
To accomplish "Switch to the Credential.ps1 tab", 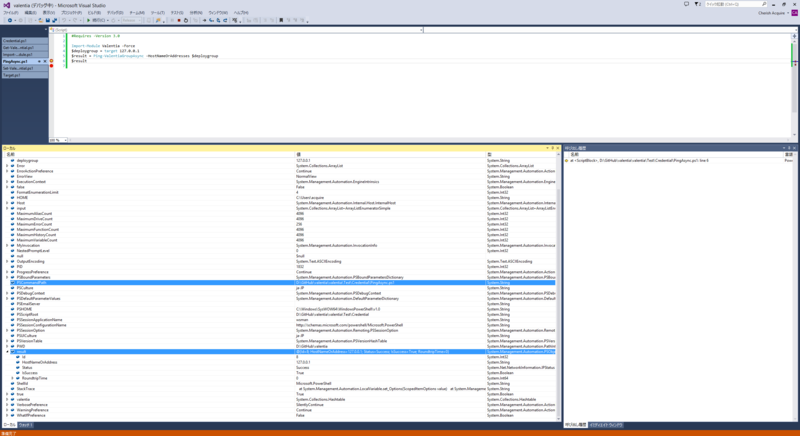I will (x=24, y=41).
